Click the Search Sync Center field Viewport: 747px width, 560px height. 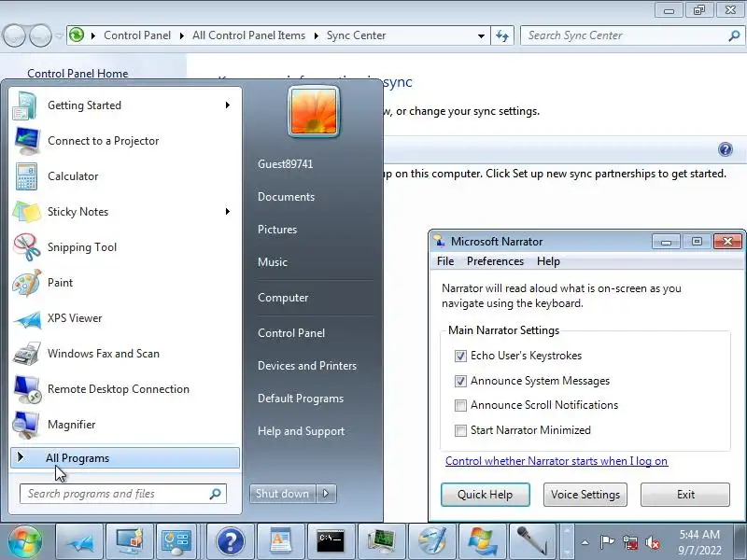pyautogui.click(x=633, y=35)
